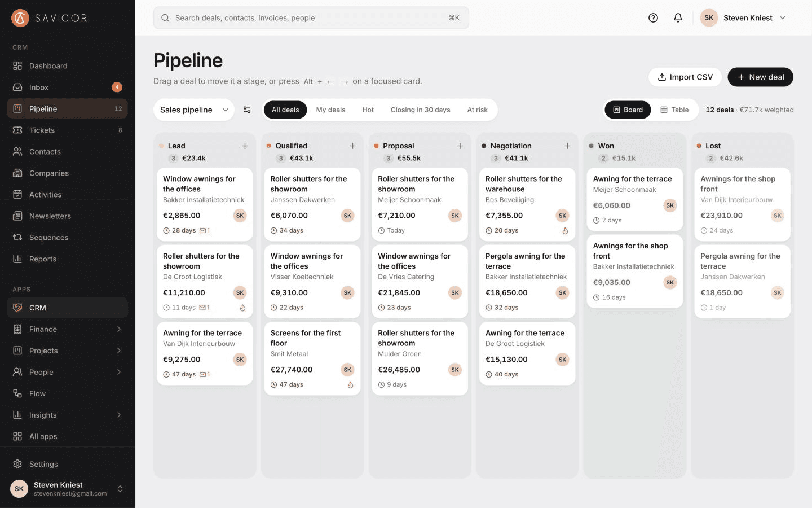Click the Inbox badge showing 4
The height and width of the screenshot is (508, 812).
(117, 87)
